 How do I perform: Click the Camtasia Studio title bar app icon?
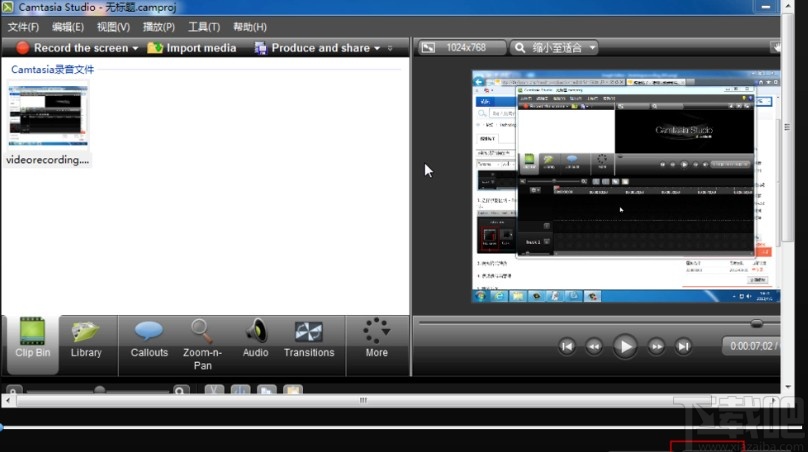click(7, 7)
